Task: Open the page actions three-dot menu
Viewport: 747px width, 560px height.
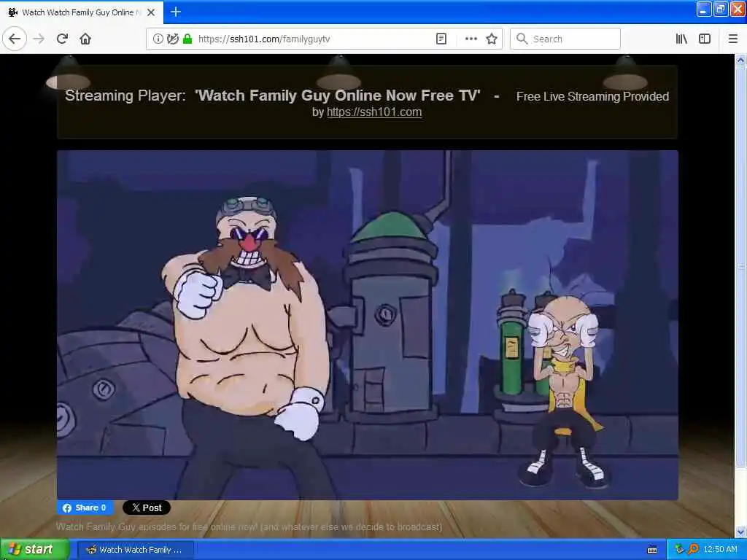Action: (471, 39)
